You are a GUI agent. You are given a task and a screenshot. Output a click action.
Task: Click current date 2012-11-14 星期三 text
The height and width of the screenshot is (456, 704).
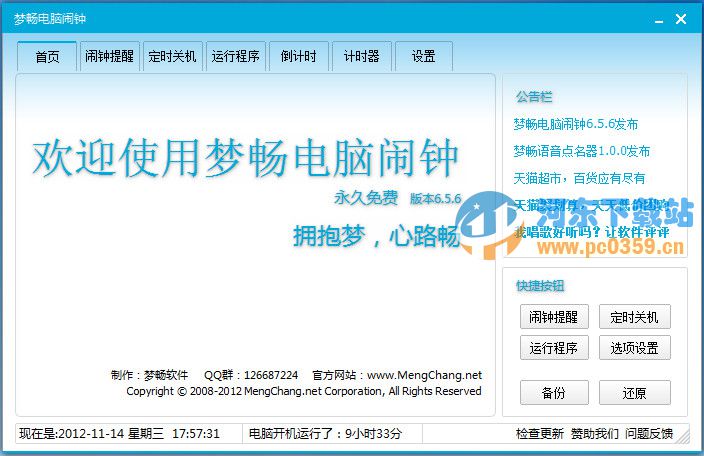pyautogui.click(x=111, y=434)
